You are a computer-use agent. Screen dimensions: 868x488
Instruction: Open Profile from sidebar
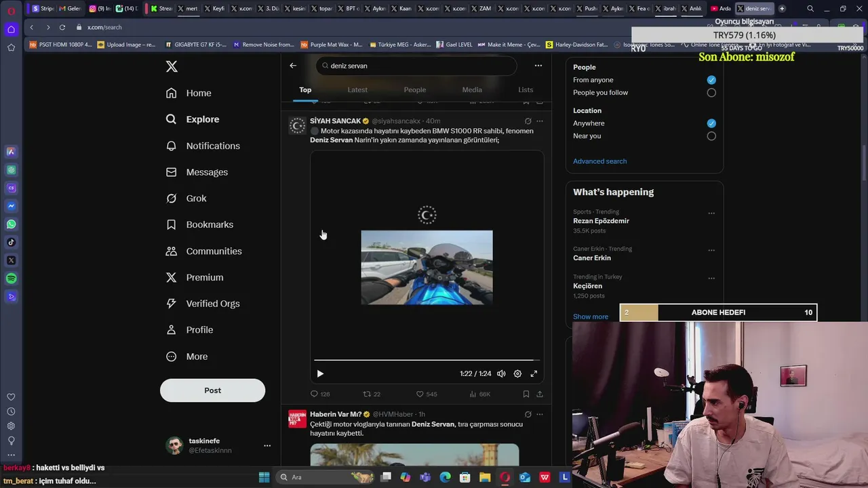click(x=189, y=330)
